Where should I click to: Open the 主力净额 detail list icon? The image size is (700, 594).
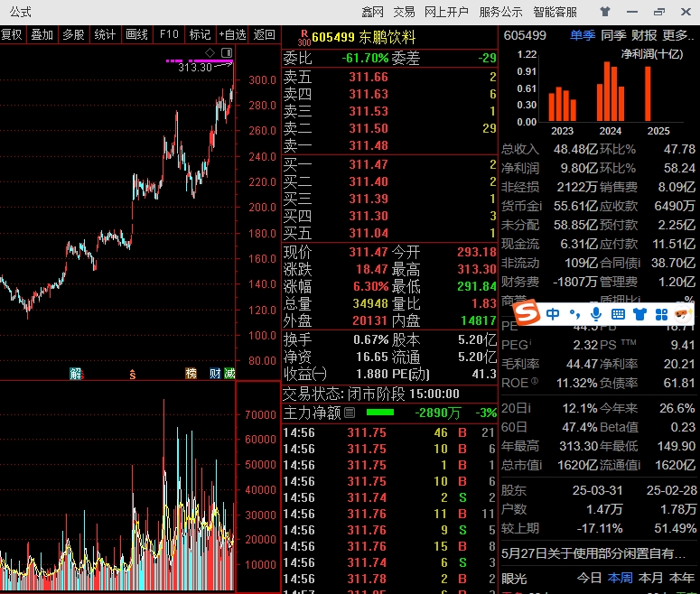tap(350, 413)
